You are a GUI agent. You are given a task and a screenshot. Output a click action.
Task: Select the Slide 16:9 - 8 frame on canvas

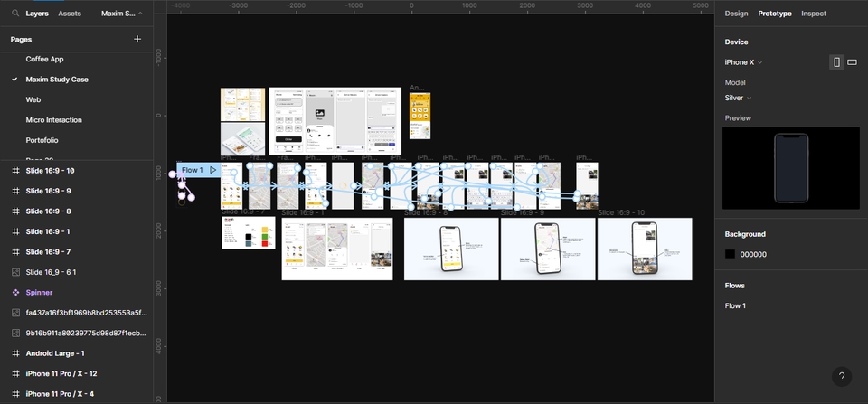coord(451,249)
